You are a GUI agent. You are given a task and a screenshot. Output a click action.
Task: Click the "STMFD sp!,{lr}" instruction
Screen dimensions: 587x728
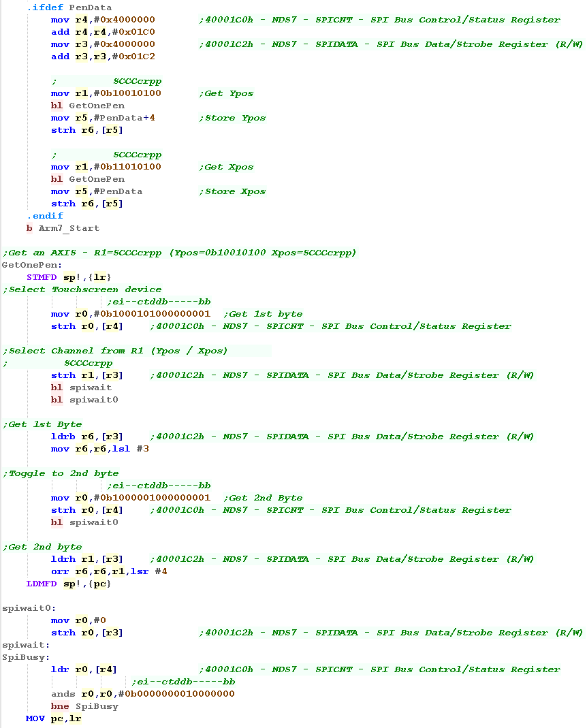coord(69,277)
